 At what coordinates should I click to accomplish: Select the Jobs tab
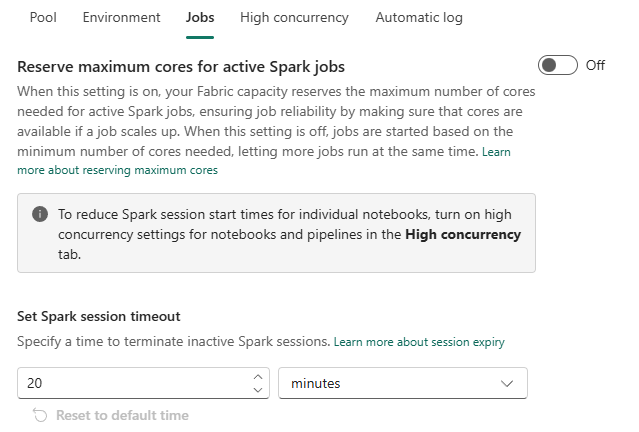pyautogui.click(x=200, y=18)
